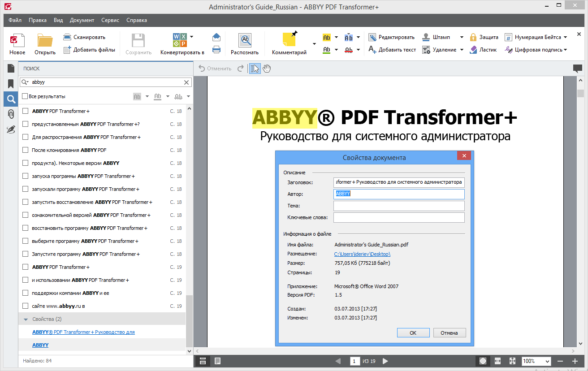Click Отмена in the Свойства документа dialog
Image resolution: width=588 pixels, height=371 pixels.
449,333
